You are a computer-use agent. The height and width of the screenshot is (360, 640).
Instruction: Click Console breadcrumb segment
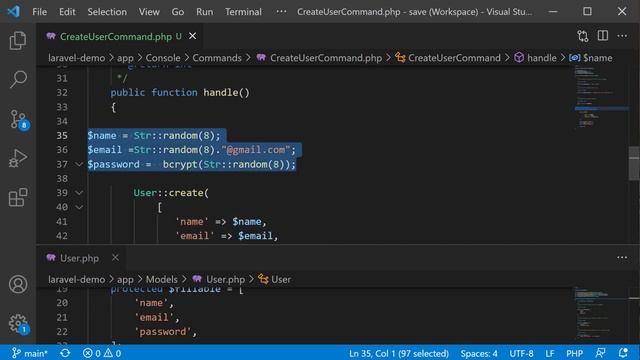tap(163, 58)
